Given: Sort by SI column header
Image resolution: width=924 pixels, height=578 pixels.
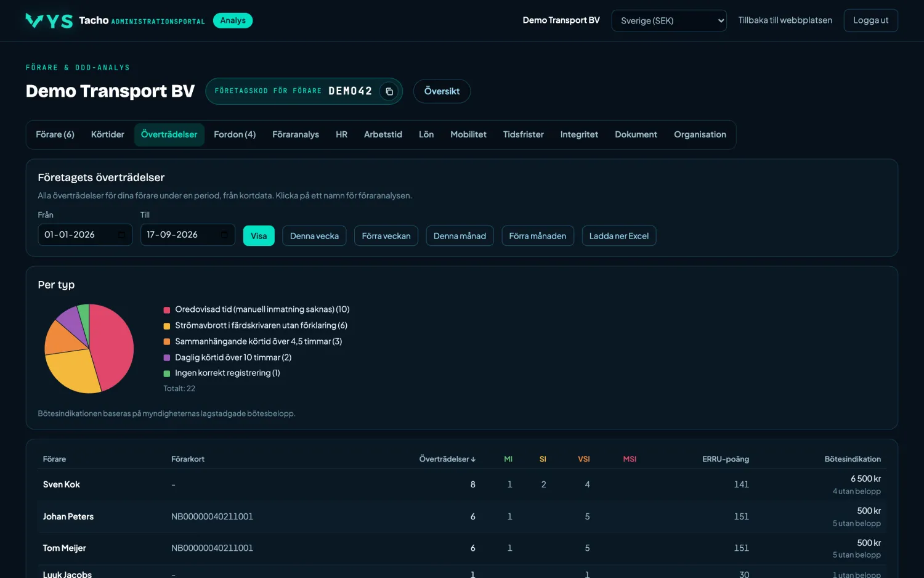Looking at the screenshot, I should [x=543, y=459].
